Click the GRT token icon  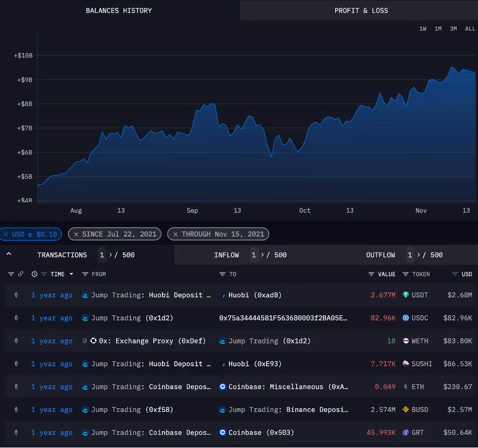coord(406,432)
